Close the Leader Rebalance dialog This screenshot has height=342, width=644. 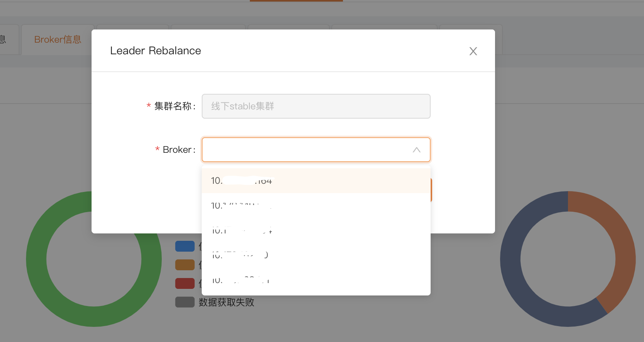point(473,51)
